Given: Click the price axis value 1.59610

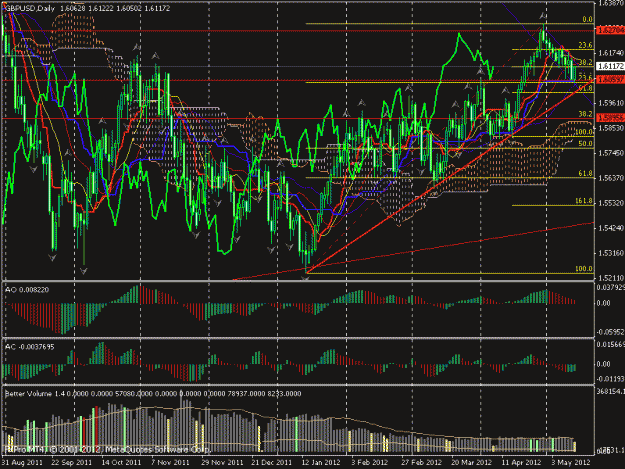Looking at the screenshot, I should coord(610,103).
